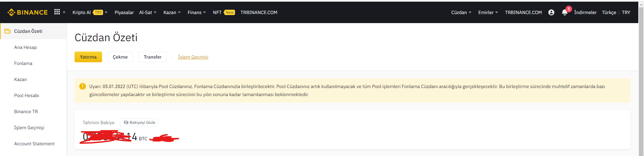Expand the Emirler dropdown
Image resolution: width=644 pixels, height=156 pixels.
488,12
